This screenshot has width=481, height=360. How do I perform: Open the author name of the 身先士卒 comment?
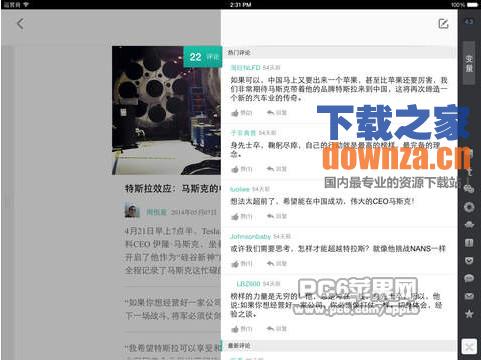click(243, 133)
